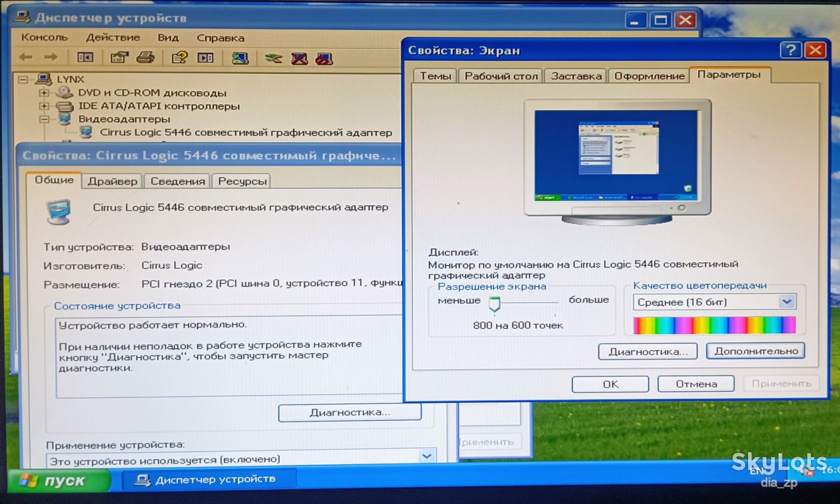Image resolution: width=840 pixels, height=504 pixels.
Task: Click the large adapter icon in Cirrus Logic properties
Action: click(59, 211)
